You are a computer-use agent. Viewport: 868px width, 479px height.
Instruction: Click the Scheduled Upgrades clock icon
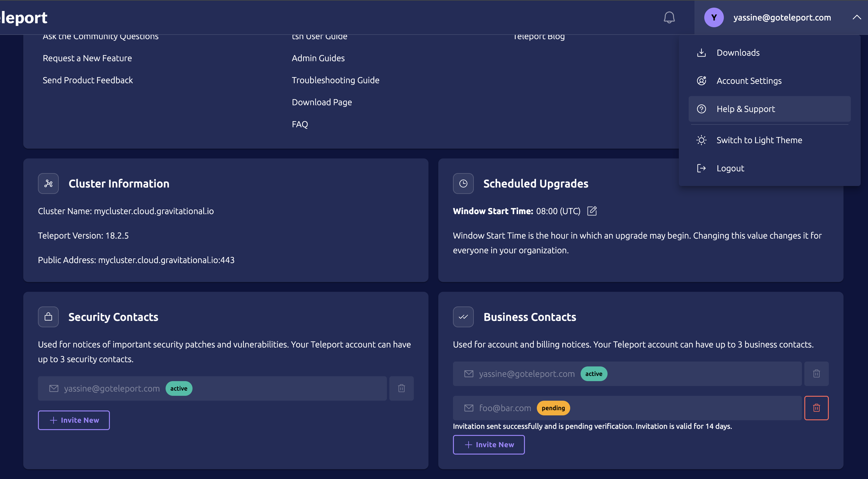click(463, 184)
